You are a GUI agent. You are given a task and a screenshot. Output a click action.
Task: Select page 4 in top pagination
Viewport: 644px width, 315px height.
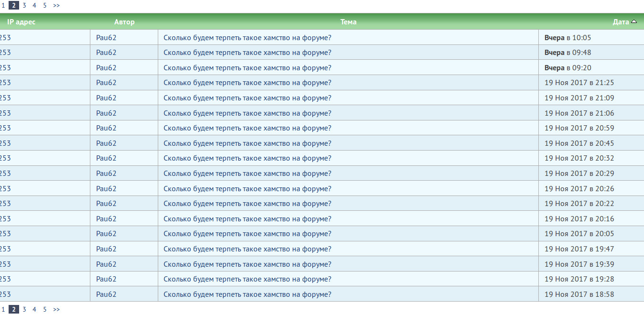tap(34, 6)
